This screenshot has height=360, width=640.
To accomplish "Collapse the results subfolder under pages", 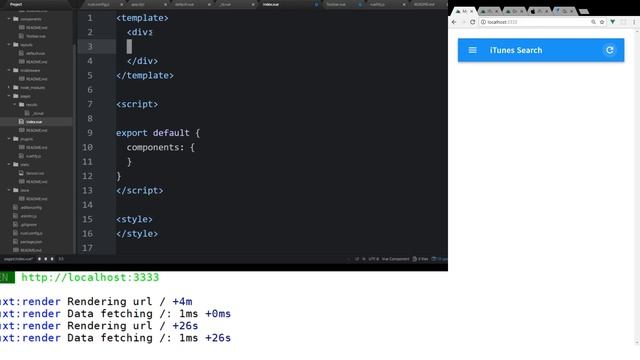I will click(15, 104).
